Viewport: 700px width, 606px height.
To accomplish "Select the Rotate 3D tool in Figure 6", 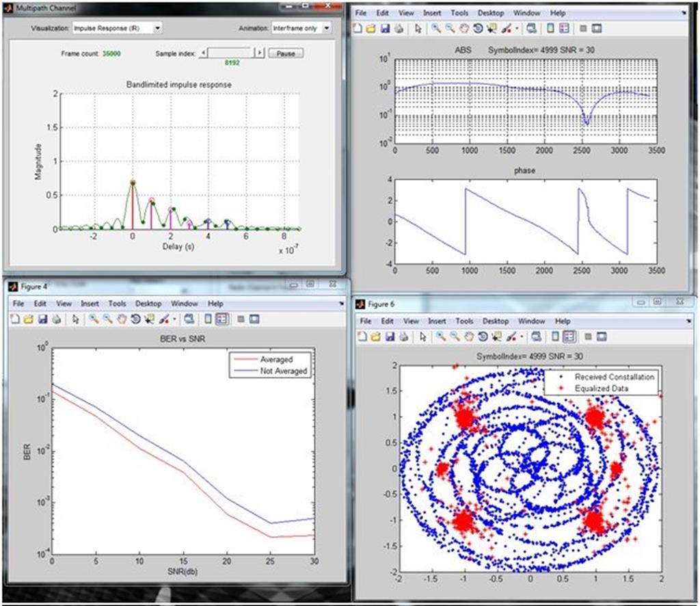I will 483,336.
